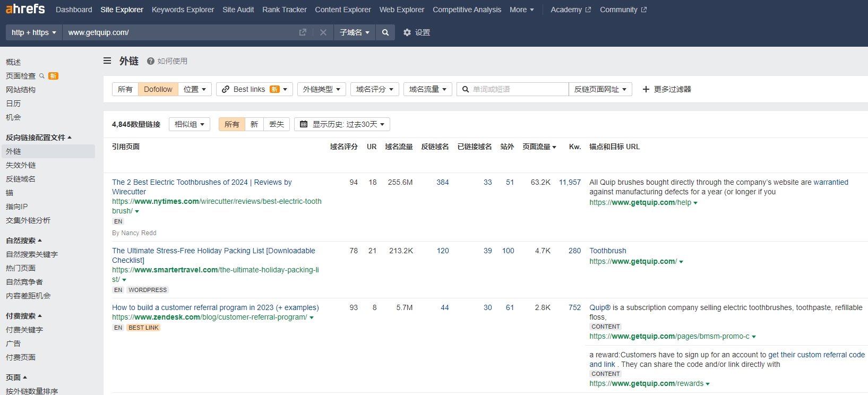Click the Best links chain icon

(x=226, y=89)
